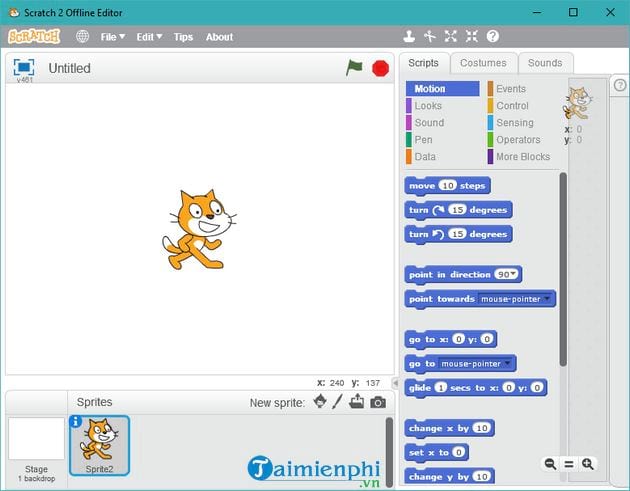This screenshot has height=491, width=630.
Task: Collapse the stage with small arrow handle
Action: click(x=395, y=383)
